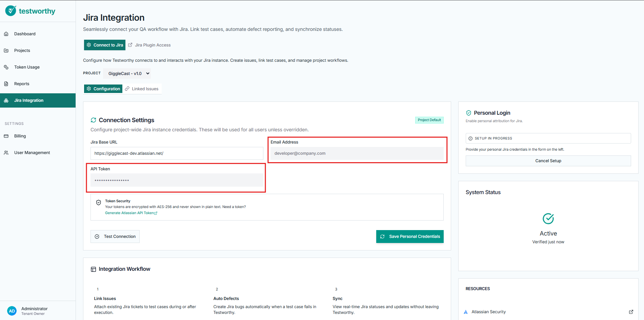
Task: Switch to the Linked Issues tab
Action: pyautogui.click(x=142, y=89)
